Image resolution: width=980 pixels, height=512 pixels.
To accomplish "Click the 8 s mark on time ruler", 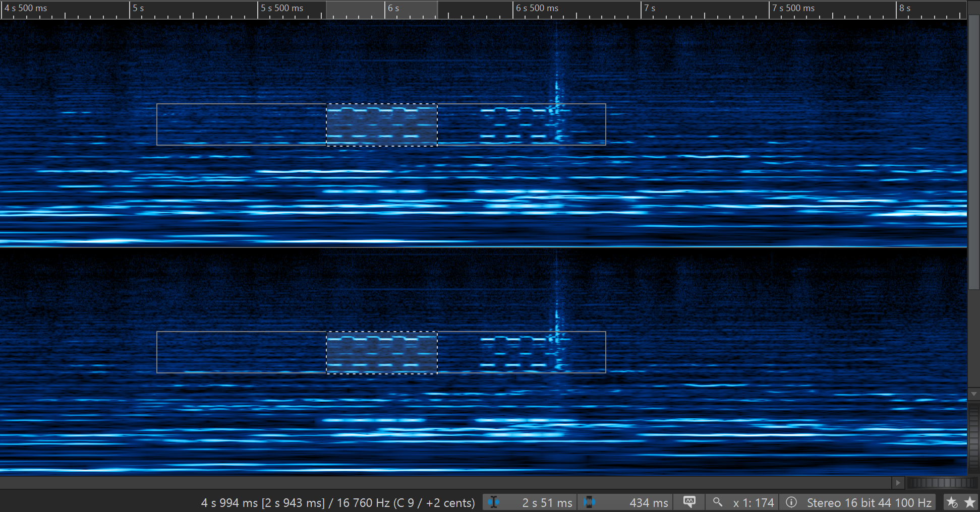I will click(x=905, y=8).
